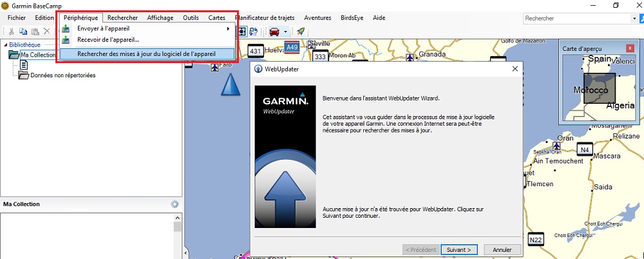Viewport: 644px width, 259px height.
Task: Click the blue position arrow on map
Action: click(x=231, y=84)
